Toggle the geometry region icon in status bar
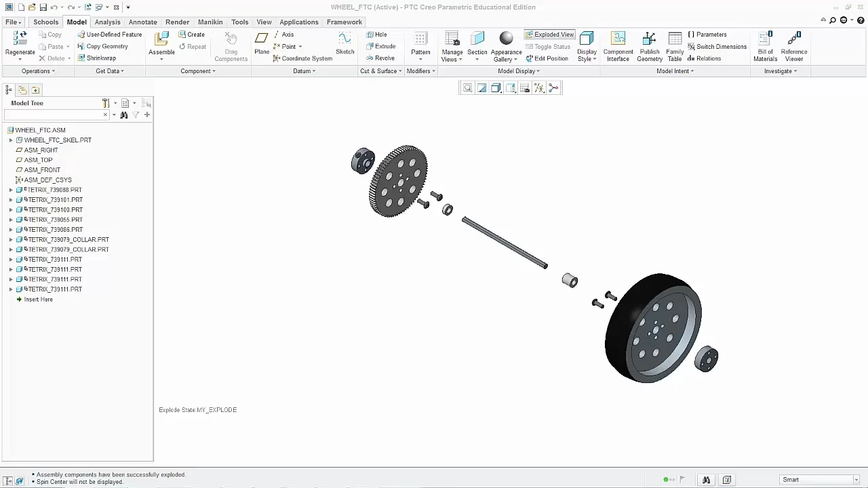868x488 pixels. coord(726,480)
